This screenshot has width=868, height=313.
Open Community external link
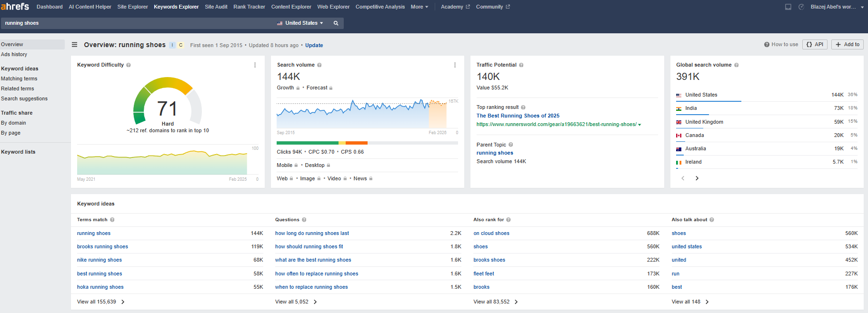click(493, 7)
